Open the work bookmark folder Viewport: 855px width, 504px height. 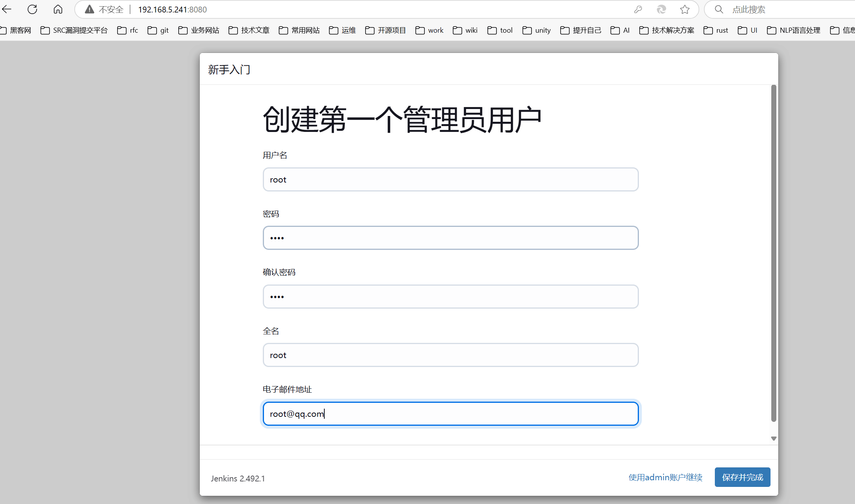429,30
